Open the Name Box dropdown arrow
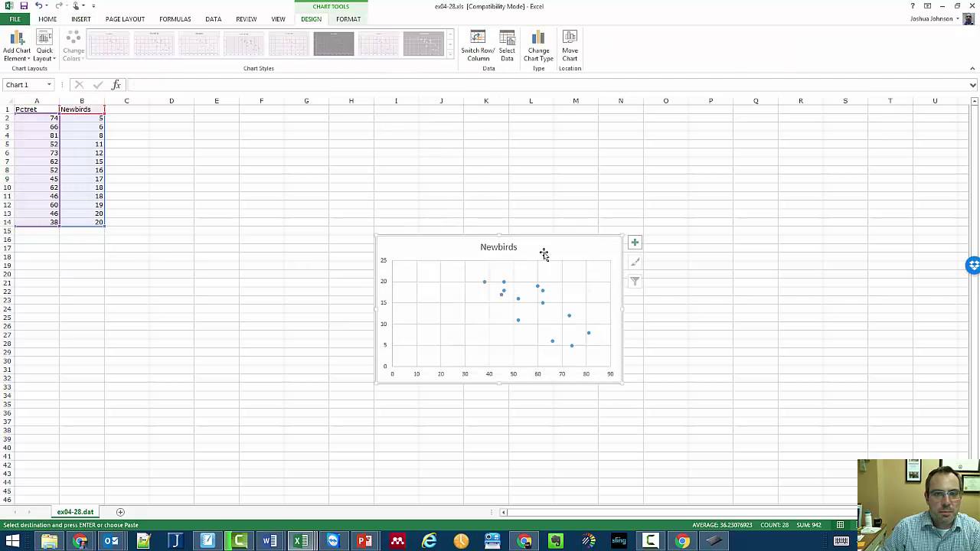The image size is (980, 551). tap(49, 85)
